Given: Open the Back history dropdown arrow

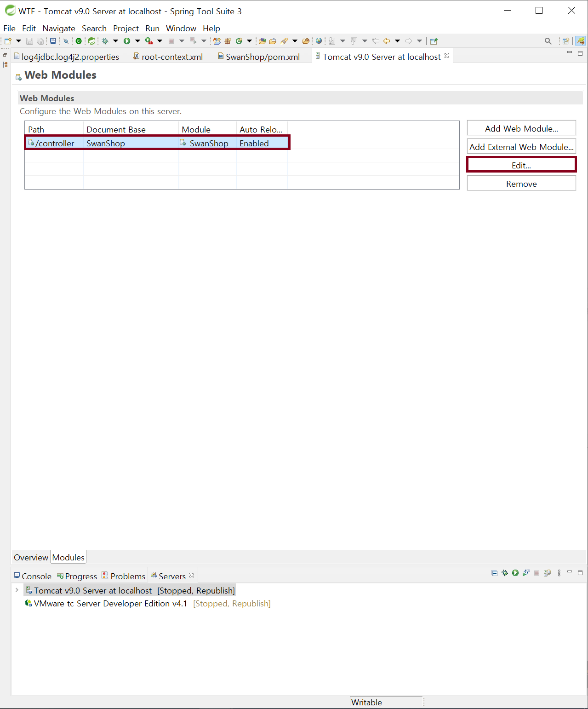Looking at the screenshot, I should coord(398,41).
